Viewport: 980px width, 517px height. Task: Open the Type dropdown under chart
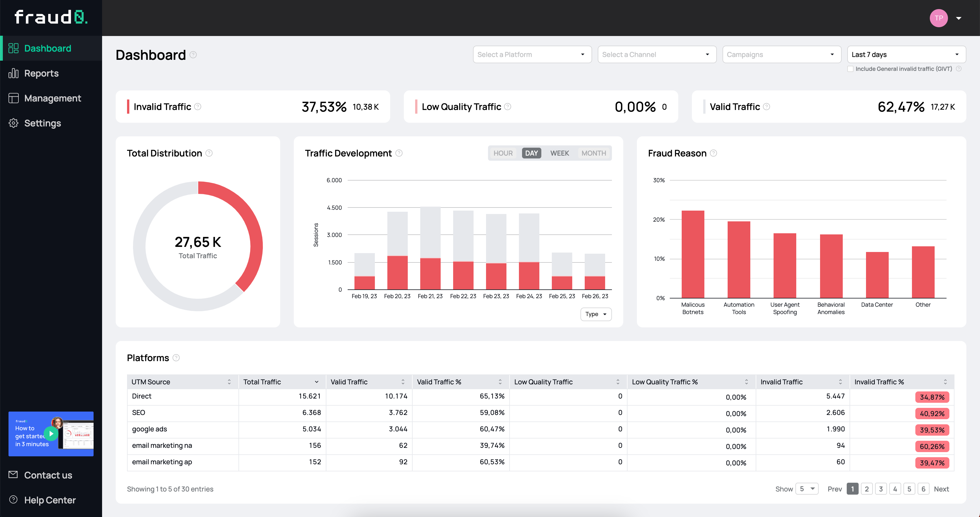coord(595,314)
